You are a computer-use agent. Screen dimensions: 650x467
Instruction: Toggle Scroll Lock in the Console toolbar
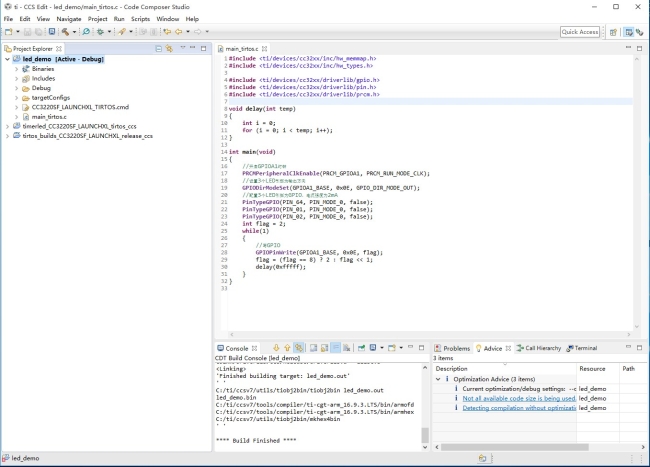coord(324,348)
